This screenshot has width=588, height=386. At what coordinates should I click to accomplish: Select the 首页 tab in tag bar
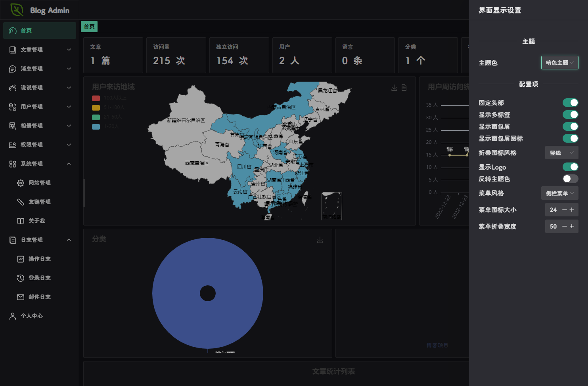tap(89, 27)
